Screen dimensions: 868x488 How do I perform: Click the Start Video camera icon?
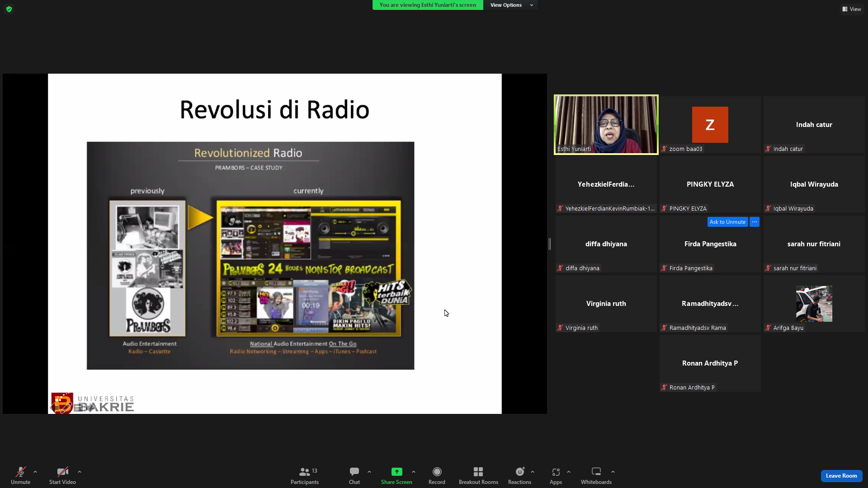(62, 472)
